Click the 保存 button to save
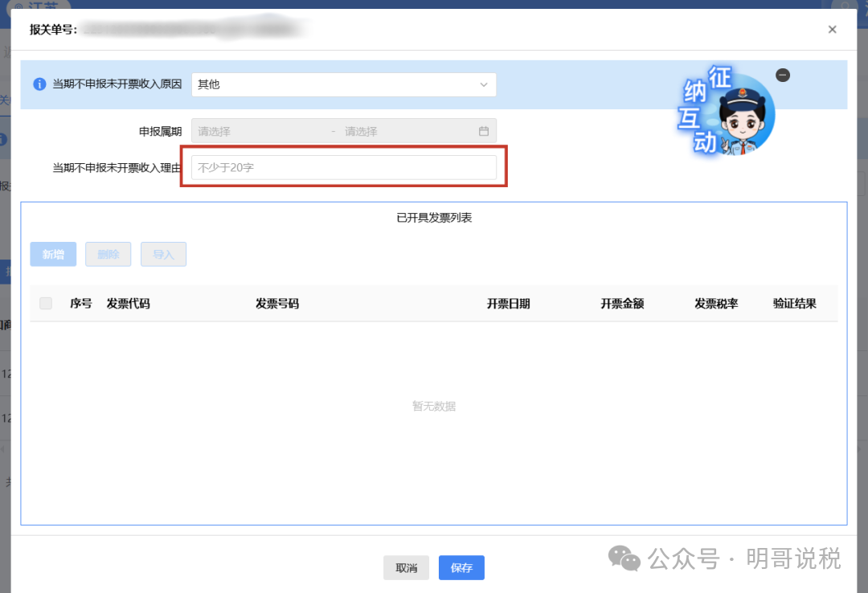This screenshot has height=593, width=868. point(461,567)
